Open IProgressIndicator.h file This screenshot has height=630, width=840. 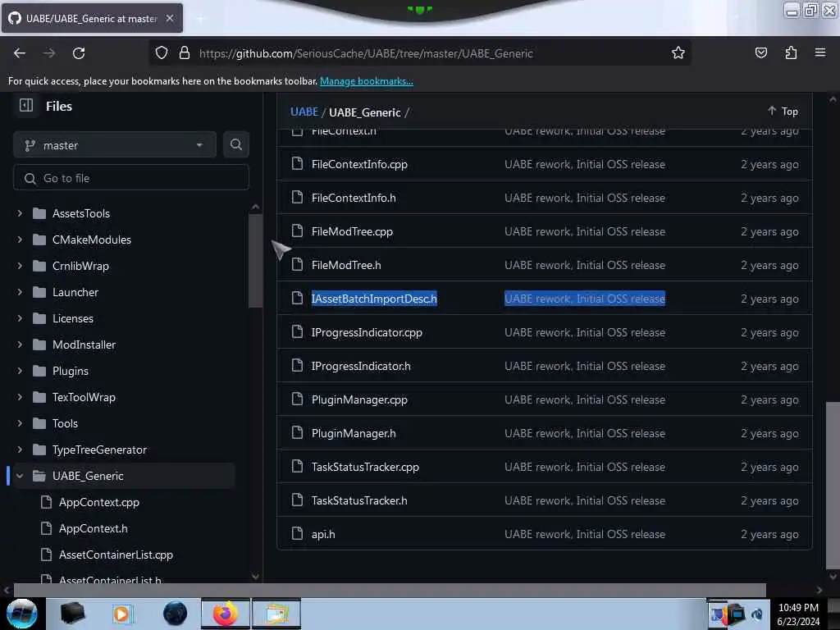tap(361, 366)
